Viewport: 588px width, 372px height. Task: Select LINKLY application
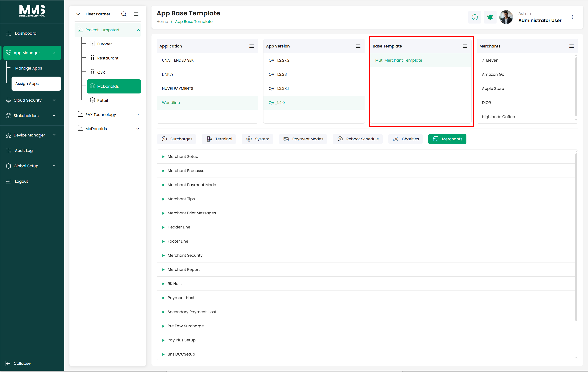coord(207,74)
